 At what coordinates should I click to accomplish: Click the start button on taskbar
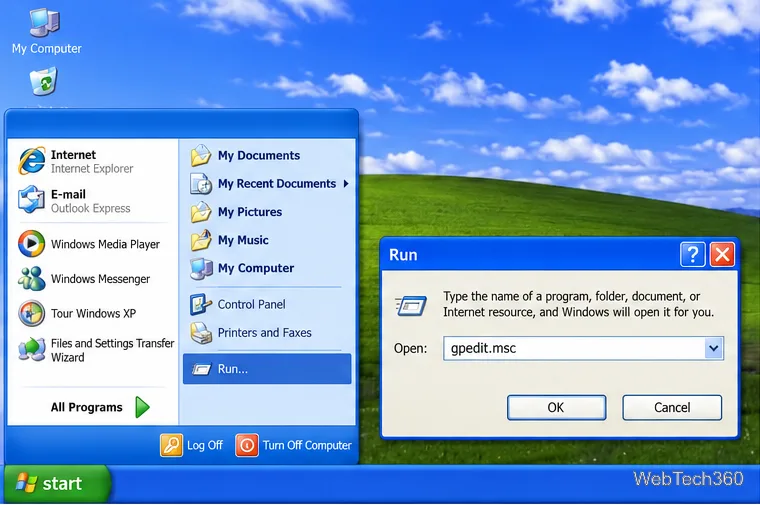coord(57,484)
